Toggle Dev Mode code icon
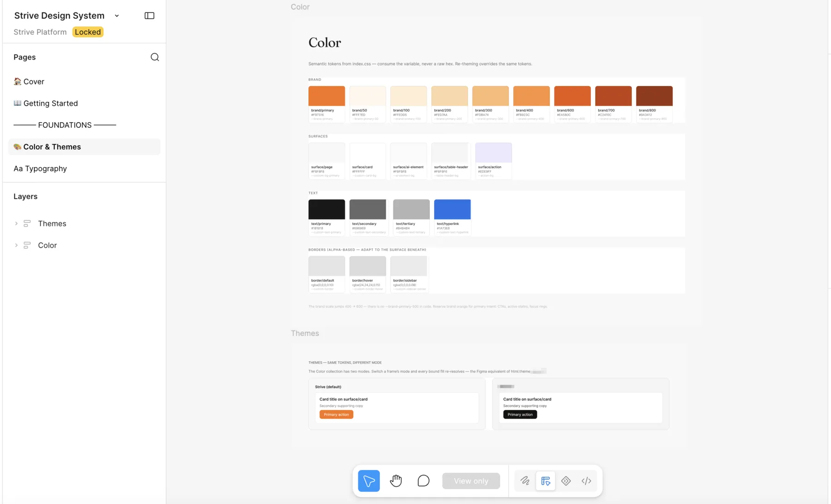 586,481
